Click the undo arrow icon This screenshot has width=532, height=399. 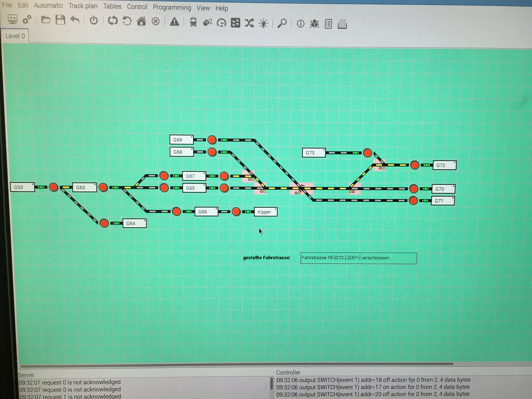[75, 20]
